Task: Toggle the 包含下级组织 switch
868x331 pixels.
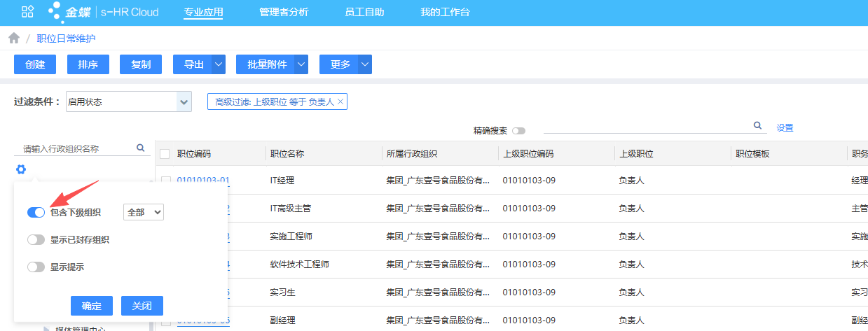Action: tap(36, 212)
